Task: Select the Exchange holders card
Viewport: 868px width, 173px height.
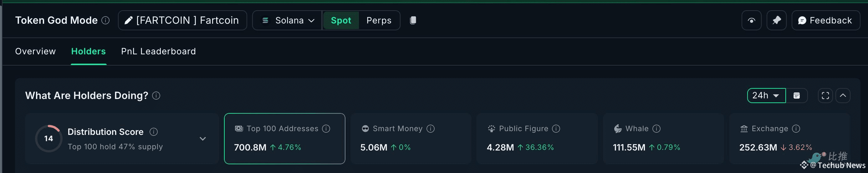Action: [789, 139]
